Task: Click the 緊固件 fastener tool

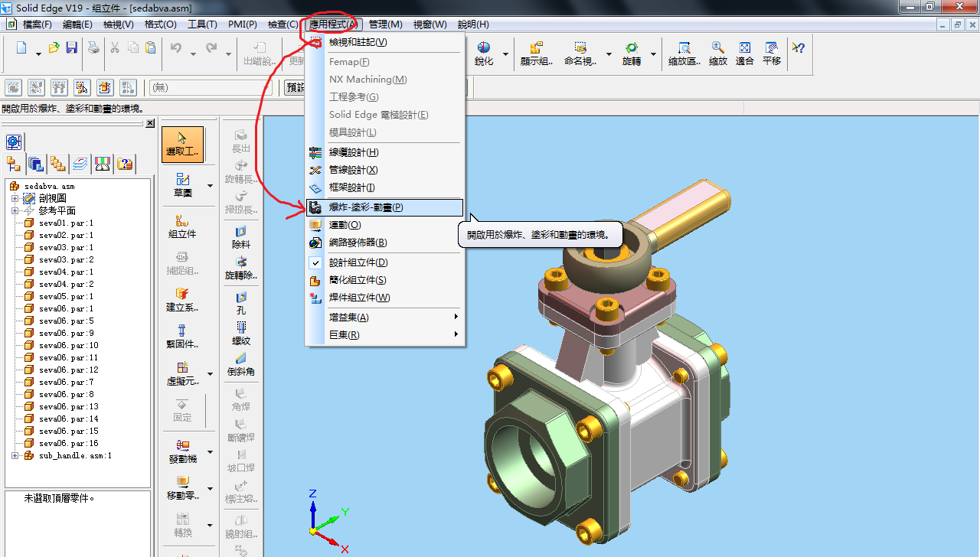Action: point(182,337)
